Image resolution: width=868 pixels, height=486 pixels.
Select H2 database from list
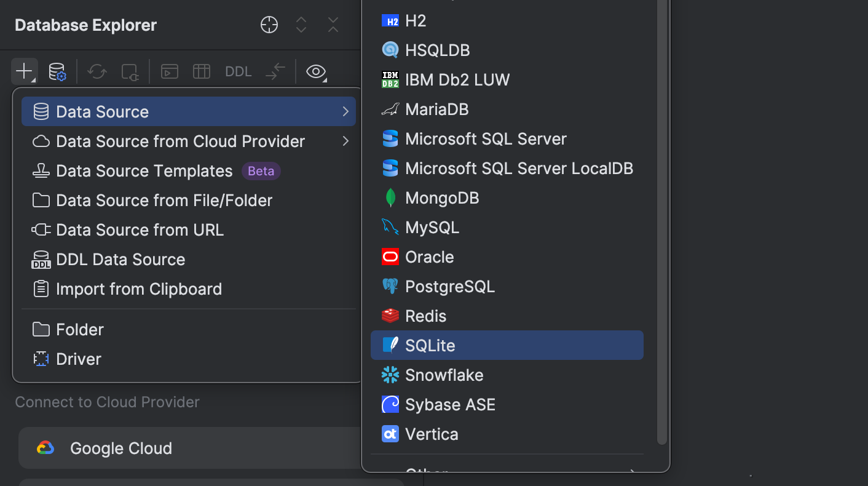click(507, 20)
